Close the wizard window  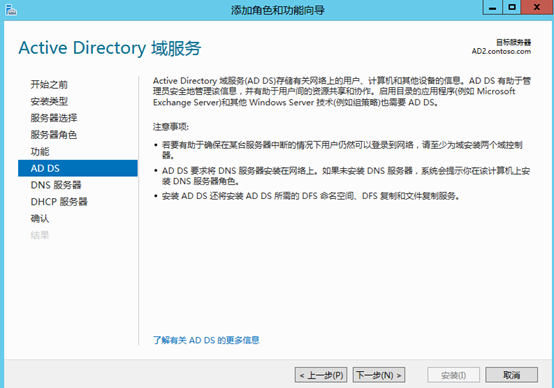pyautogui.click(x=537, y=7)
